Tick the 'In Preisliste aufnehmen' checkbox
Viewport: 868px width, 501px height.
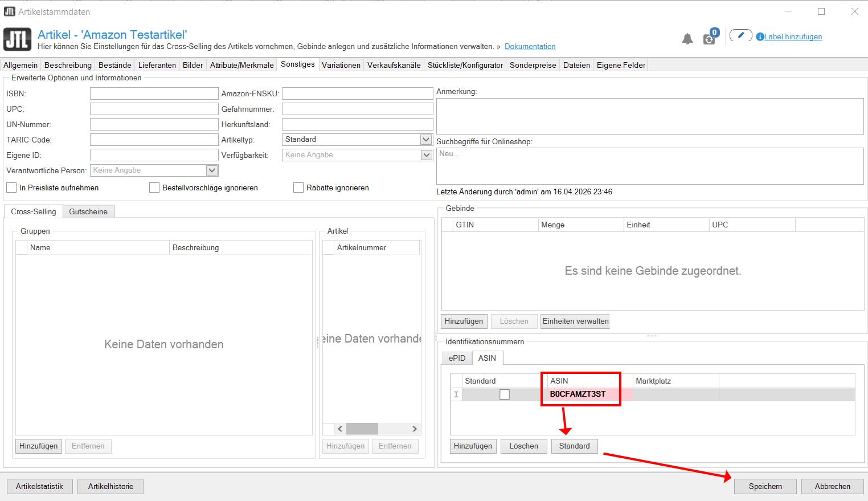pyautogui.click(x=11, y=188)
